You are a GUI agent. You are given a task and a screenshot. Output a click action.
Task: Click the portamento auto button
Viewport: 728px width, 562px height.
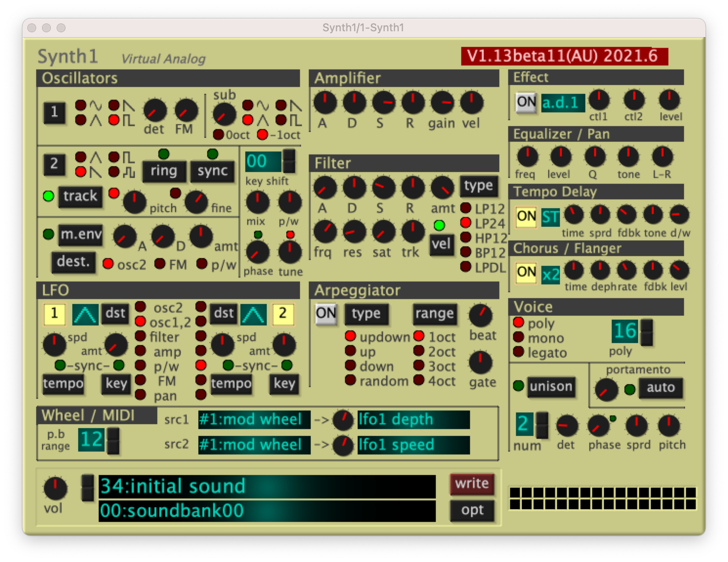pyautogui.click(x=661, y=388)
